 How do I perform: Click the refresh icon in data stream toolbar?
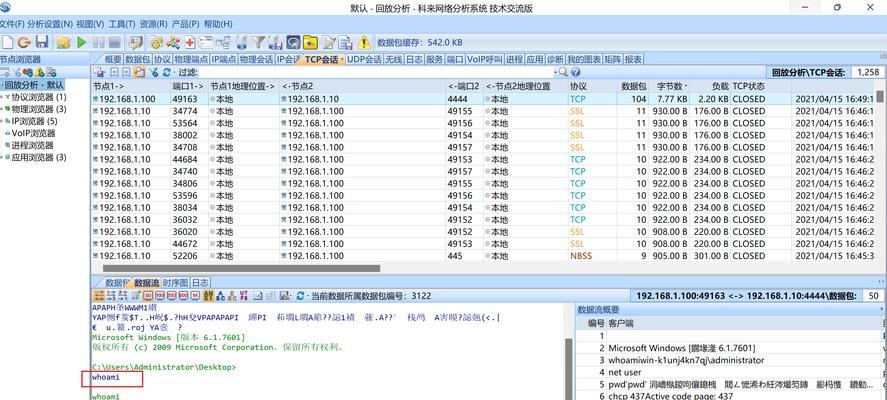tap(300, 295)
